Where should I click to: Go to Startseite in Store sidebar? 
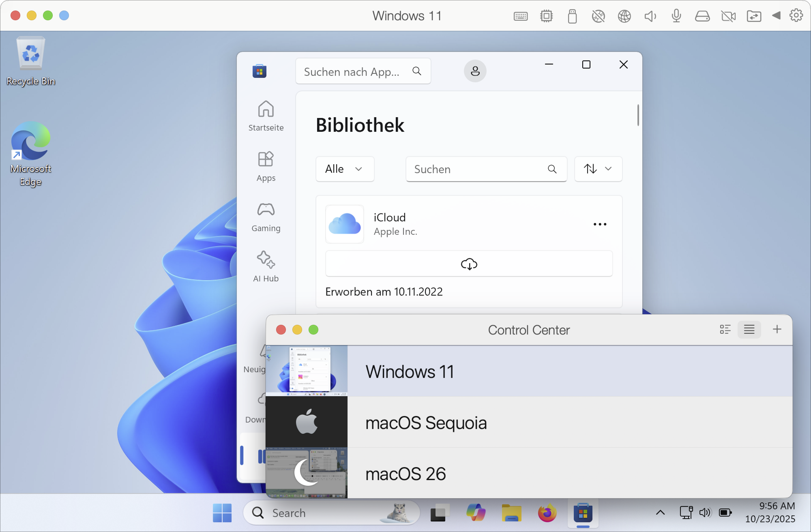pos(266,116)
